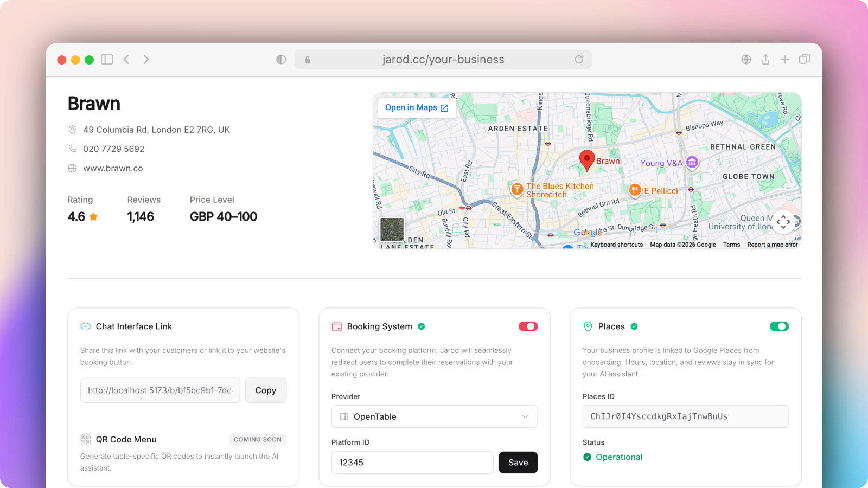
Task: Click the Places ID field
Action: pos(686,416)
